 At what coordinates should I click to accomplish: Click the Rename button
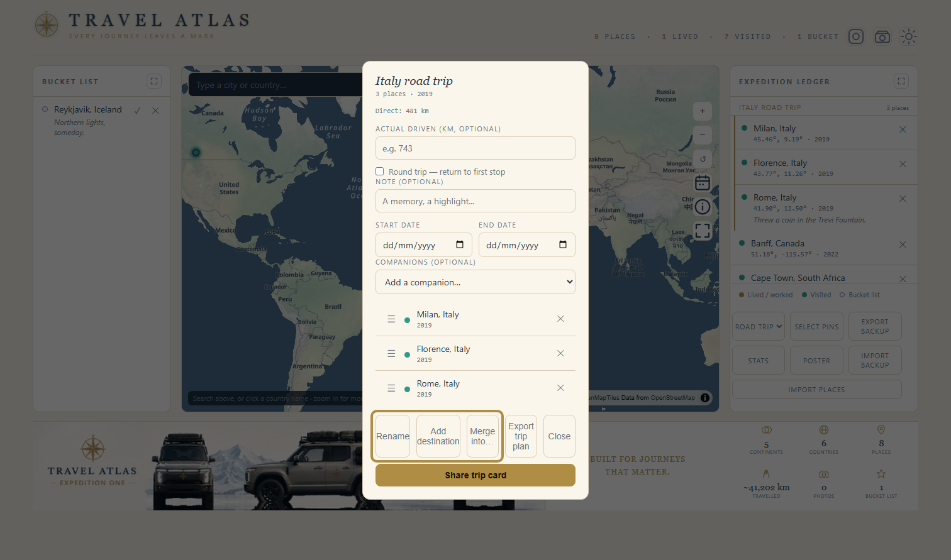tap(392, 436)
